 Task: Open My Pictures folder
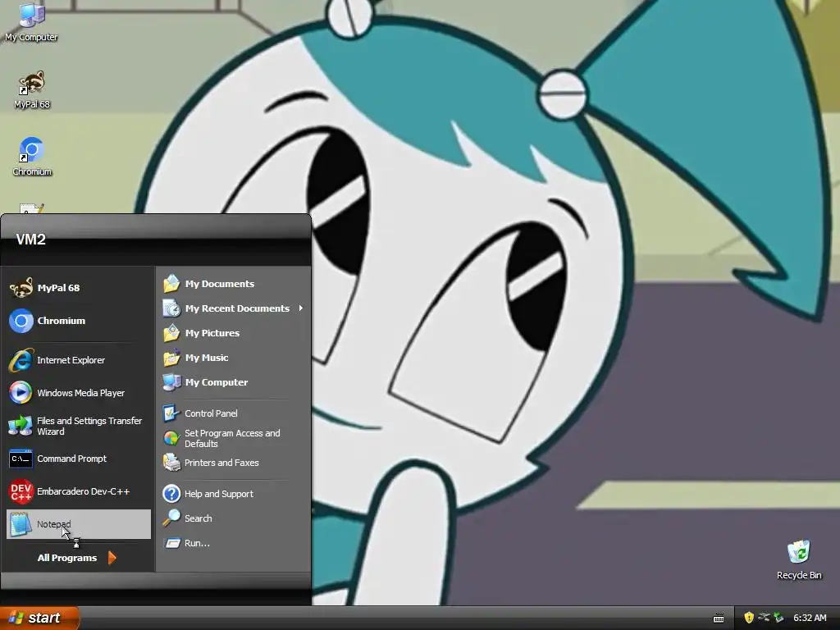(234, 333)
